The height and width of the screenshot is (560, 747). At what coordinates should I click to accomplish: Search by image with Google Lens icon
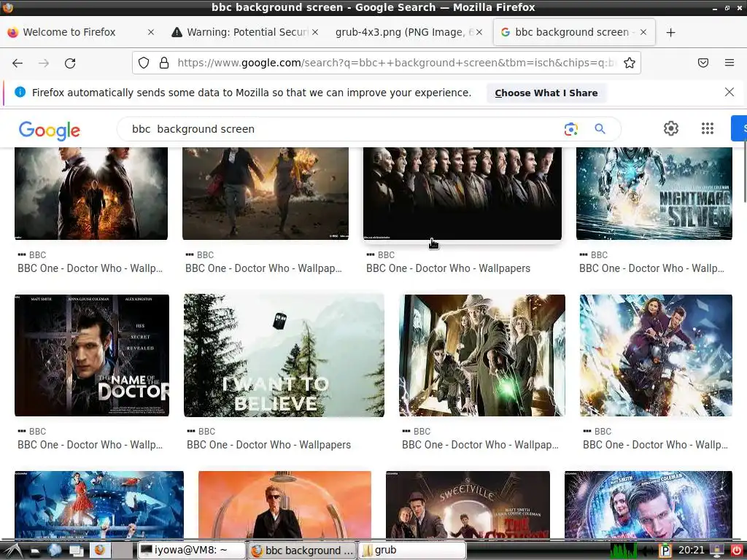coord(570,129)
